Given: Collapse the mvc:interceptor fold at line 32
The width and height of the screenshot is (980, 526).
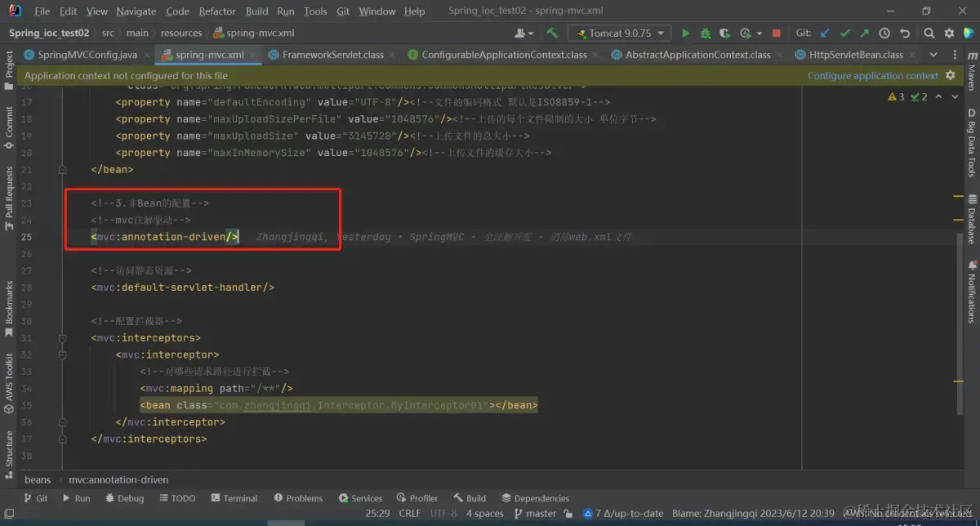Looking at the screenshot, I should 62,355.
